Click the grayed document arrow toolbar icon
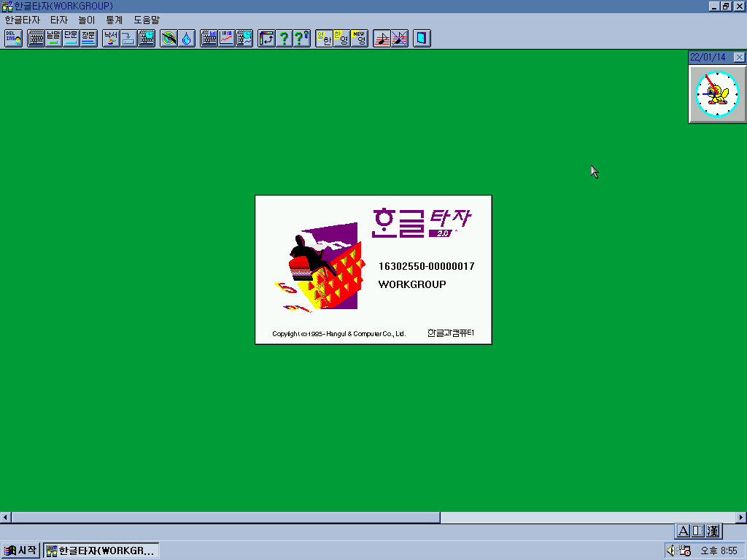 [x=128, y=38]
